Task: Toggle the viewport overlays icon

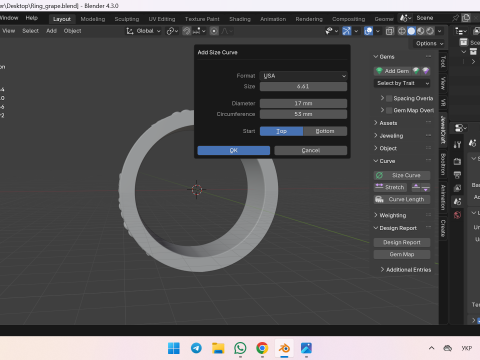Action: 368,31
